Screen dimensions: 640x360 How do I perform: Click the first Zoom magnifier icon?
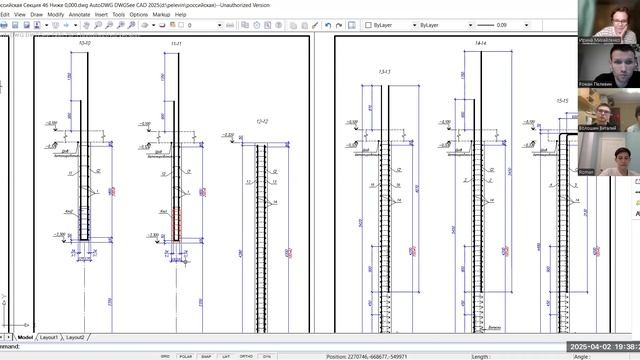point(98,25)
